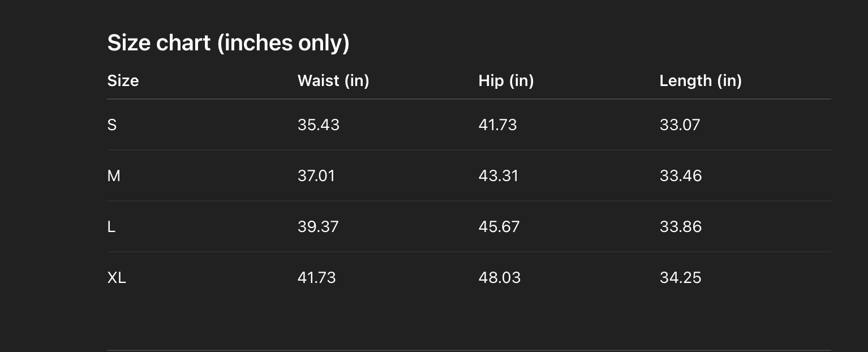This screenshot has width=868, height=352.
Task: Click length value 33.07 for size S
Action: (680, 125)
